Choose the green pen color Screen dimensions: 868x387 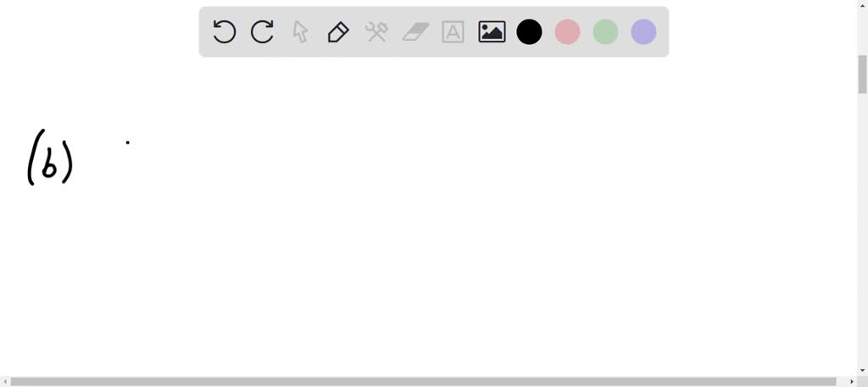605,32
